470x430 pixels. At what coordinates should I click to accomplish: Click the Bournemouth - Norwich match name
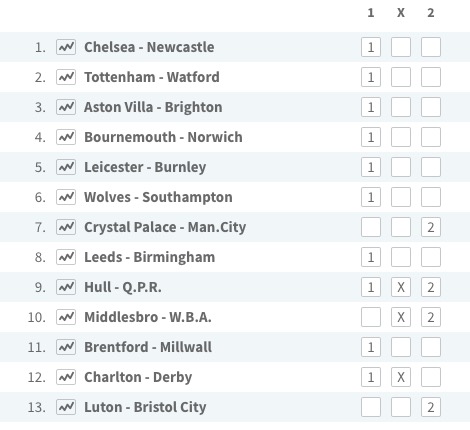point(163,137)
